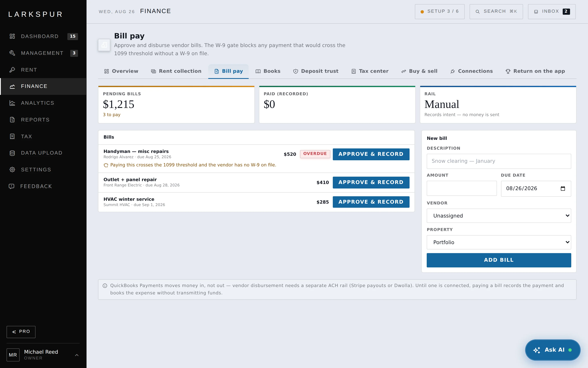
Task: Open Data Upload in the sidebar
Action: 43,153
